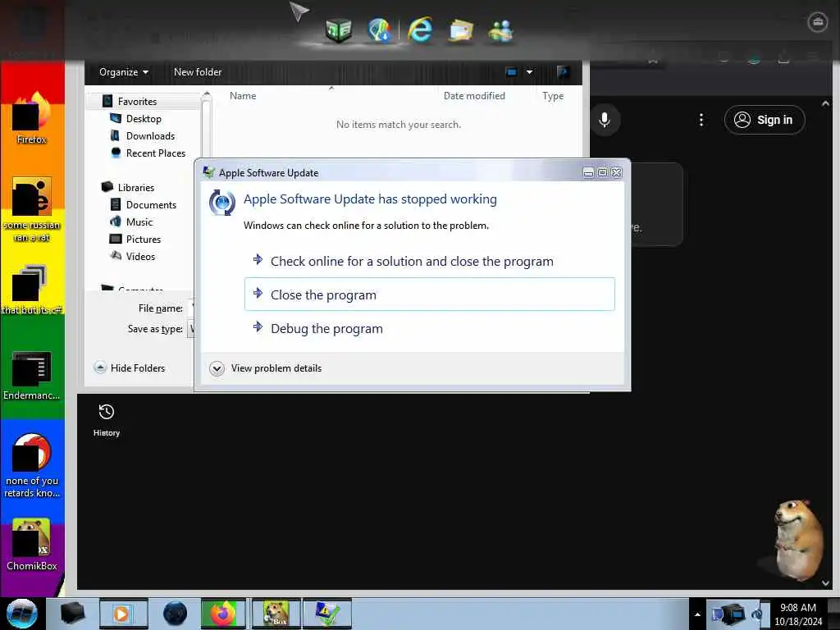
Task: Sort by Name column header
Action: [243, 96]
